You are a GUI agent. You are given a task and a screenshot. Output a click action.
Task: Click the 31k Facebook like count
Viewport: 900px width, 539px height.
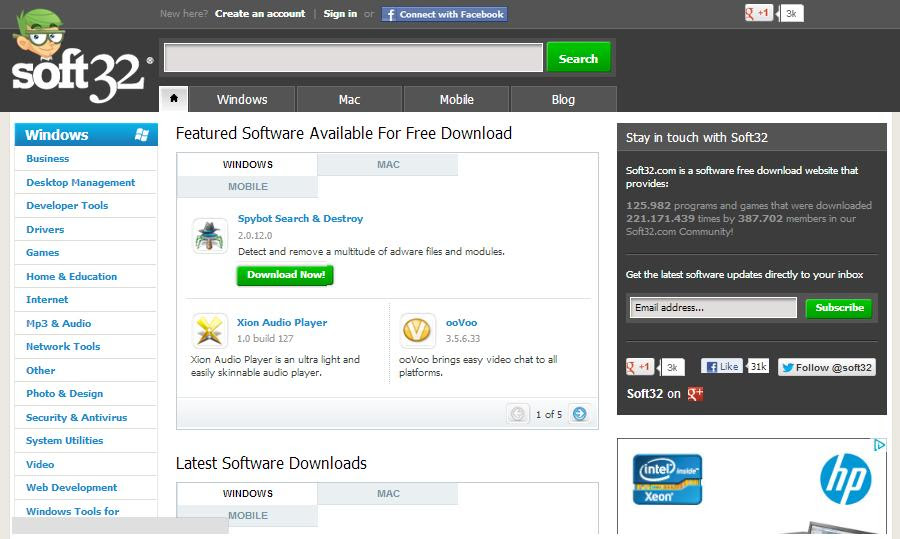758,366
